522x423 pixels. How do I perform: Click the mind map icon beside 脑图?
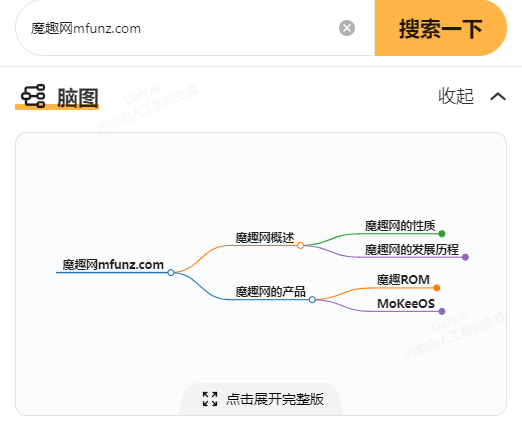click(x=33, y=96)
